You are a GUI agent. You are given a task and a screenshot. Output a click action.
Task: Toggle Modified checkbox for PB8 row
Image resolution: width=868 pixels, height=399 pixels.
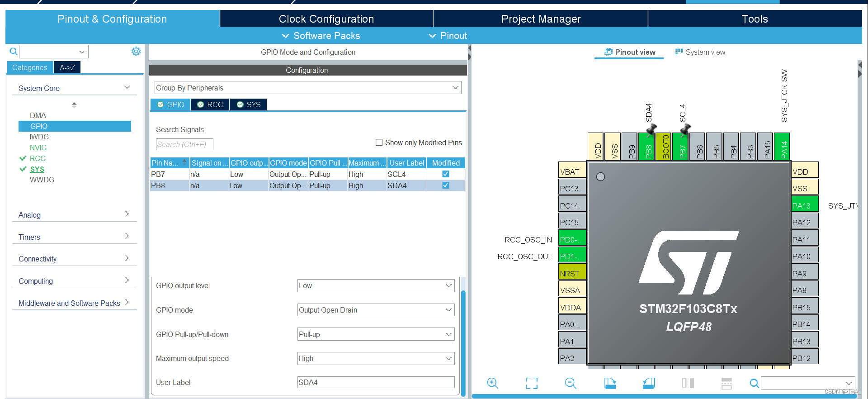[x=445, y=185]
